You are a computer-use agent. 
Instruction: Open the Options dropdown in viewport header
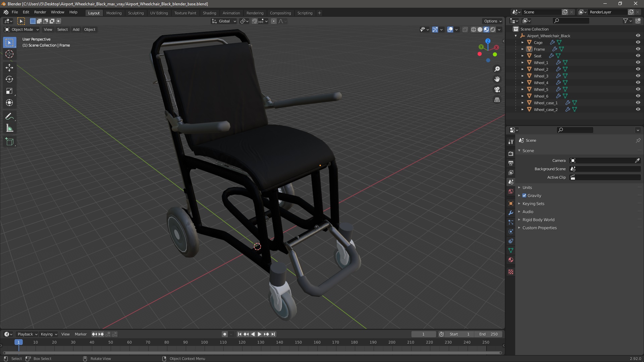pos(493,21)
